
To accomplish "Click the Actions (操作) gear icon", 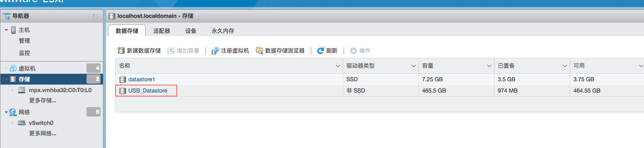I will coord(353,51).
